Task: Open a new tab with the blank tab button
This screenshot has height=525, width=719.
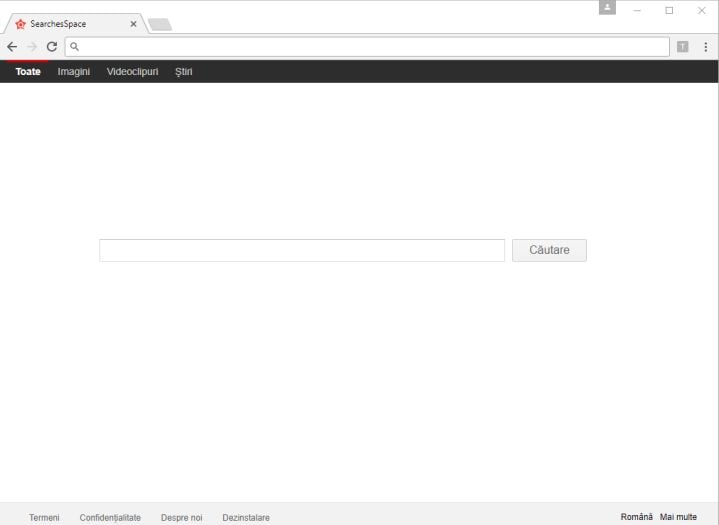Action: (x=160, y=24)
